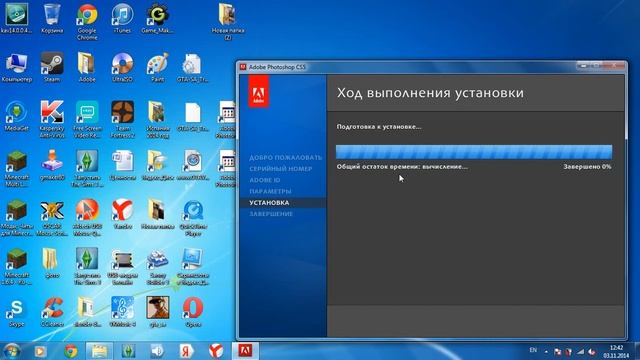Show hidden system tray icons
The width and height of the screenshot is (640, 360).
tap(546, 351)
